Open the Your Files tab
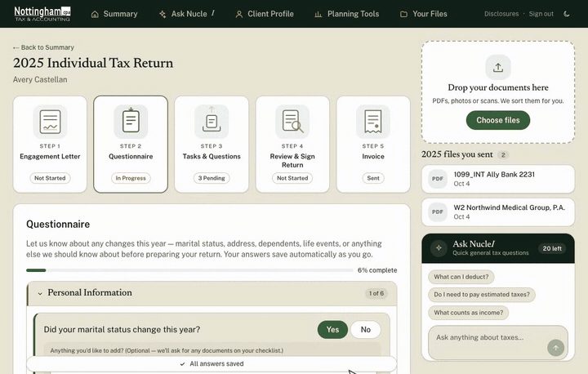588x374 pixels. click(x=424, y=14)
